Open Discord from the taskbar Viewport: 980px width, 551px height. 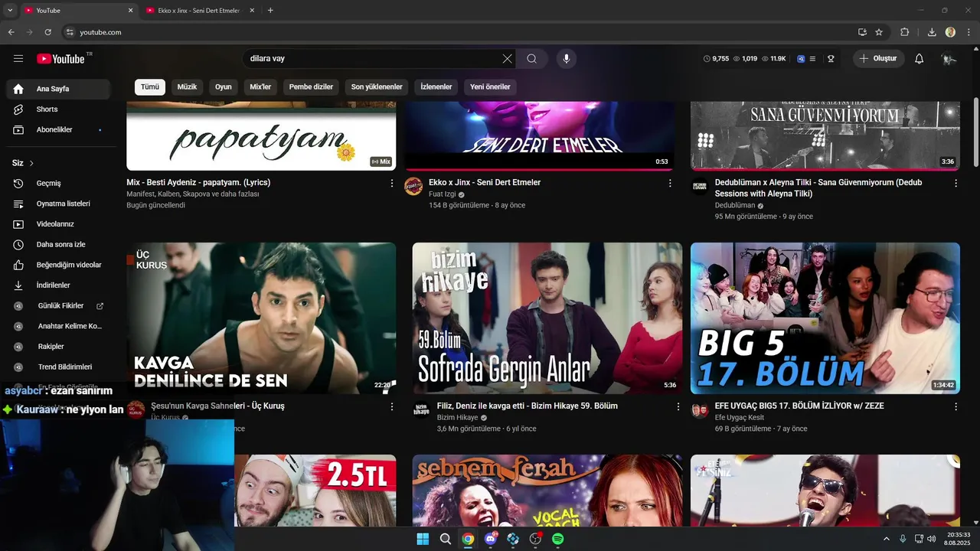pyautogui.click(x=490, y=539)
